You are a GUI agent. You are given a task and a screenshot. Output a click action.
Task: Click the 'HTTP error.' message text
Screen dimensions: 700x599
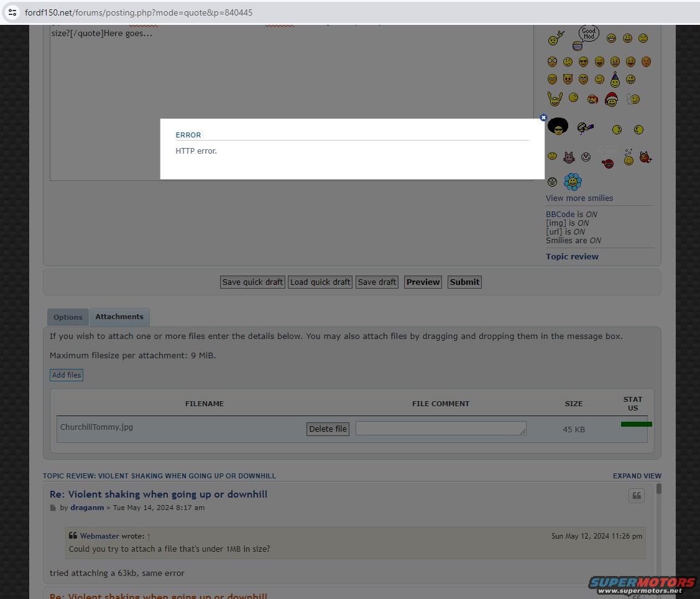coord(196,151)
